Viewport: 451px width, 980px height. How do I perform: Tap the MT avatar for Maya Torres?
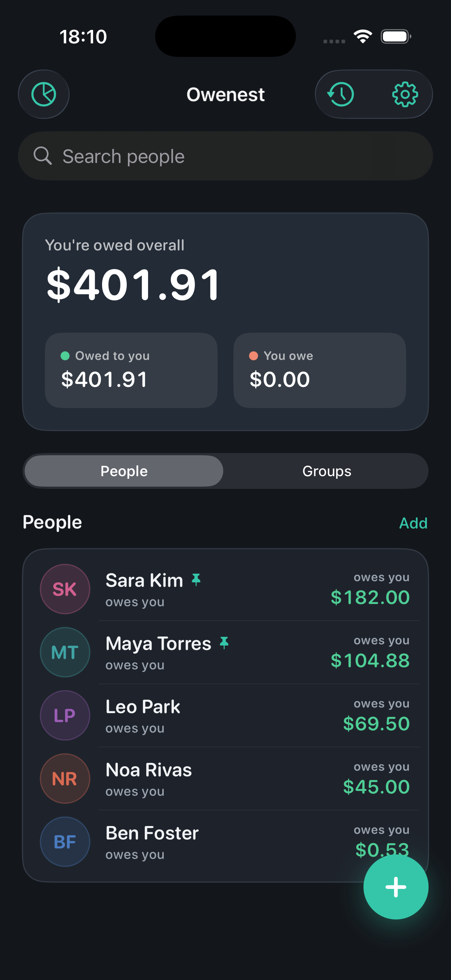[x=65, y=652]
